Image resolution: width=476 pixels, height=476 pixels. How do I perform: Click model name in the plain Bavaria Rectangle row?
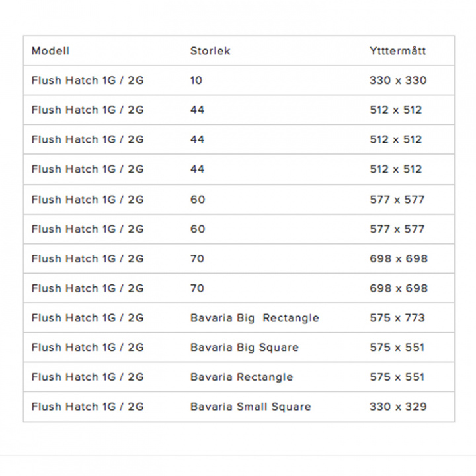87,377
